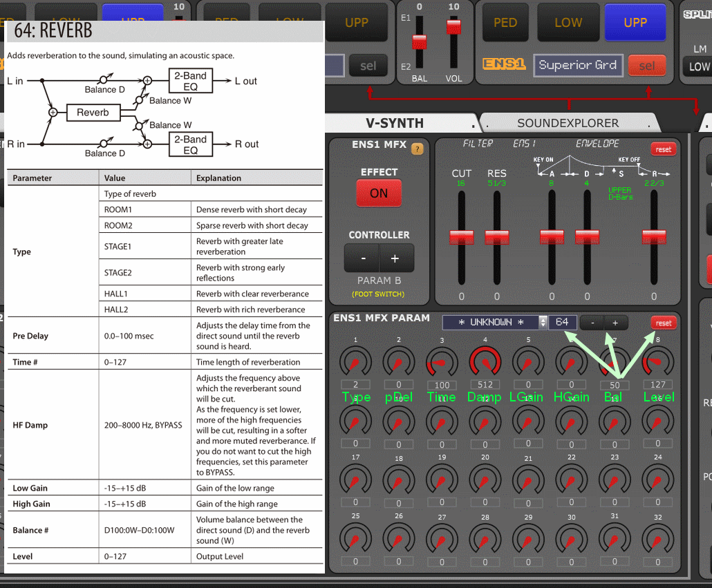Click knob 2 pDel
This screenshot has height=588, width=712.
coord(399,363)
